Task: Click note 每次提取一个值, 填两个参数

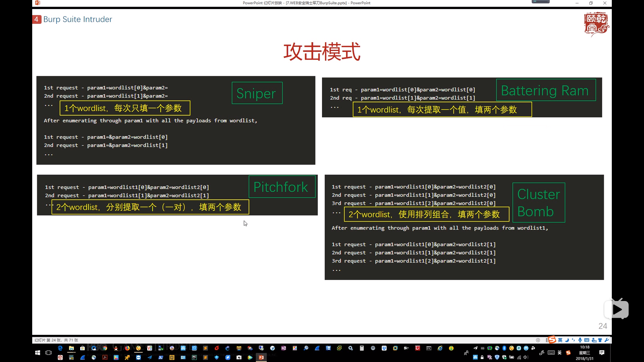Action: point(442,109)
